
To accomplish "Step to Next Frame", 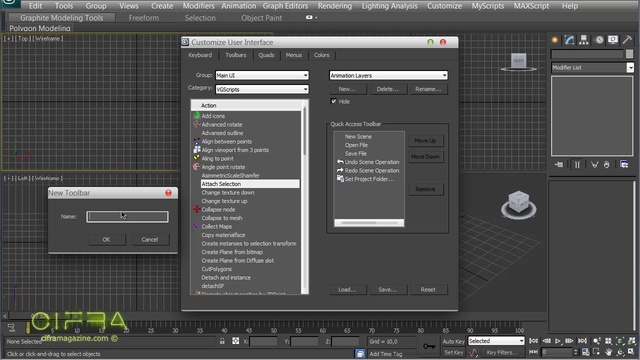I will click(569, 341).
